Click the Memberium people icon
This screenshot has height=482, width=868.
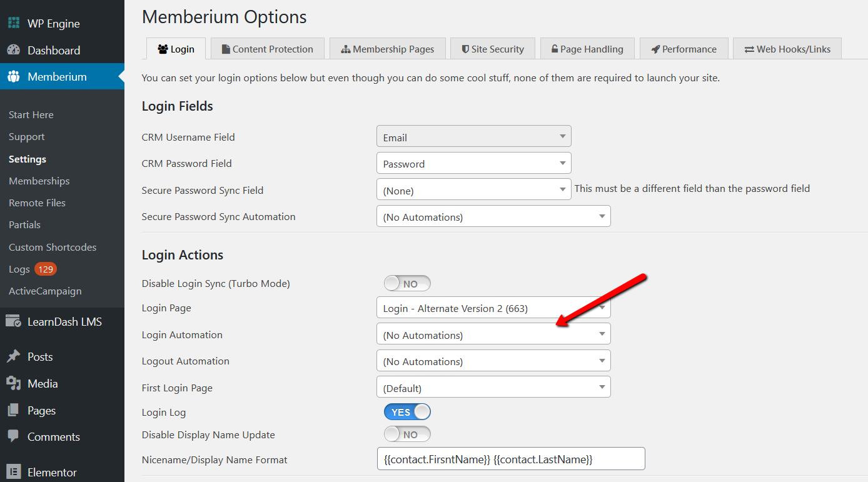13,77
